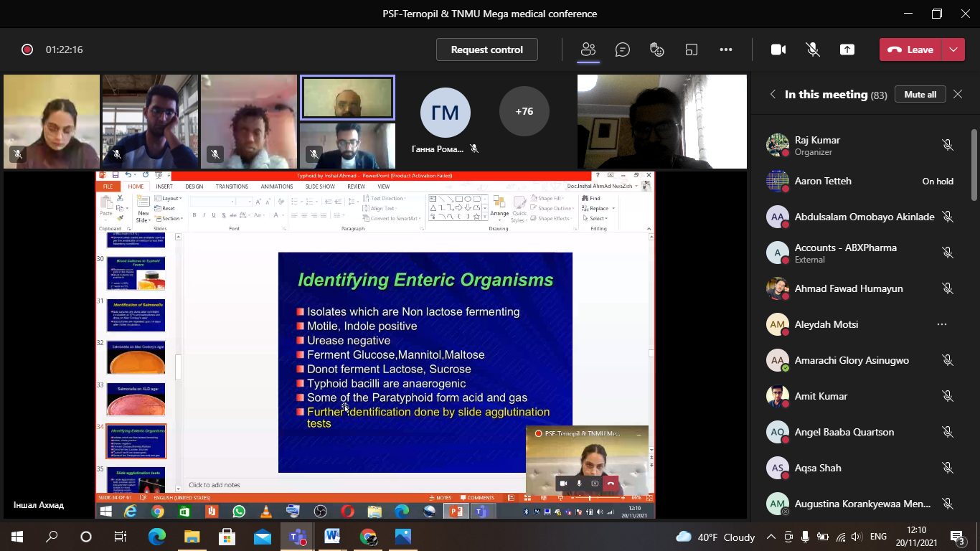The image size is (980, 551).
Task: Click the share content icon
Action: [847, 50]
